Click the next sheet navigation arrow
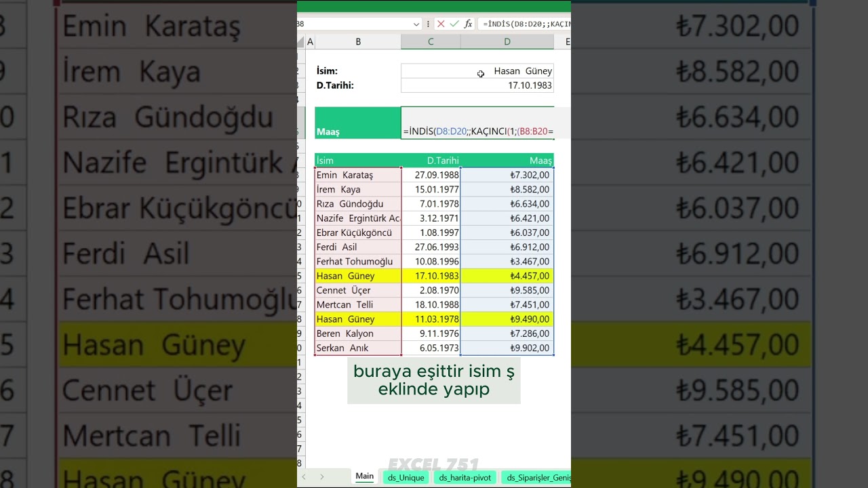 point(321,477)
